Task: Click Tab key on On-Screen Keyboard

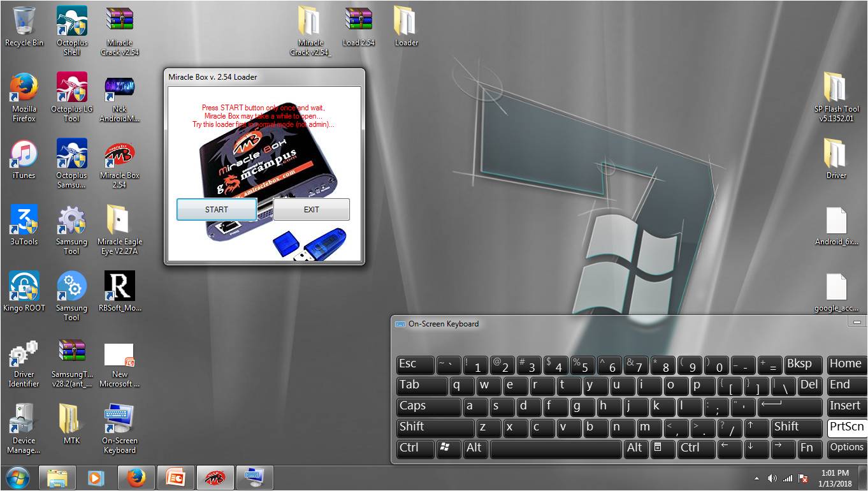Action: click(x=422, y=386)
